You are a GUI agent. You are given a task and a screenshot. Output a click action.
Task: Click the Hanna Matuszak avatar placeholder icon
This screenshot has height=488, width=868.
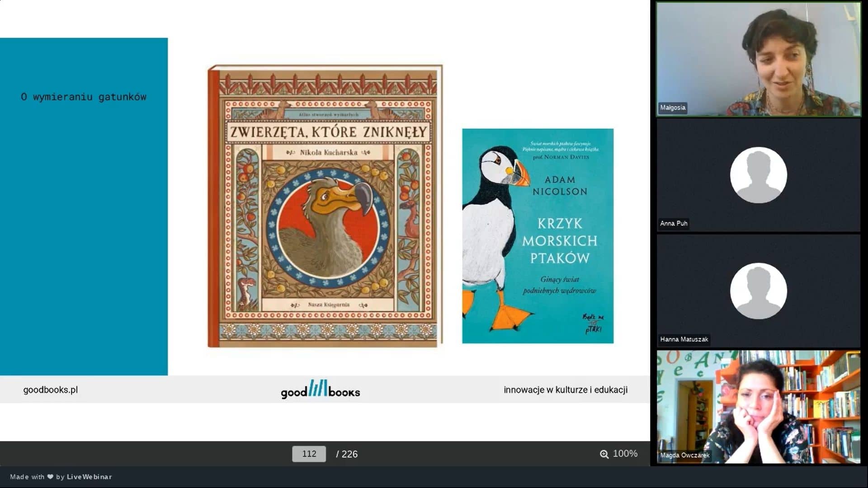pyautogui.click(x=758, y=291)
